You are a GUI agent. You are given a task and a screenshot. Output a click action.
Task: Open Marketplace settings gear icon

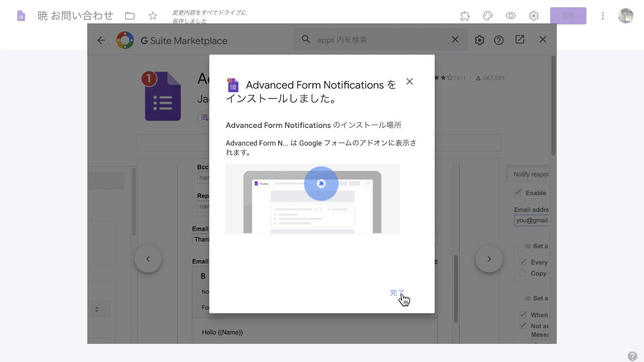pos(479,40)
